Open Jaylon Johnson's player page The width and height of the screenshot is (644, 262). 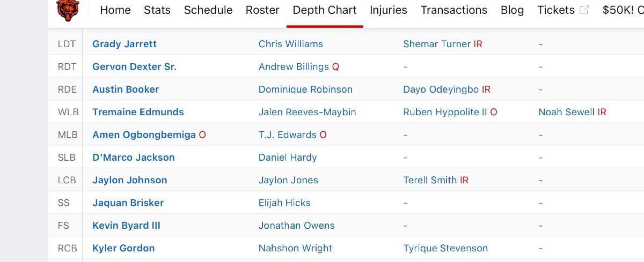(x=129, y=180)
